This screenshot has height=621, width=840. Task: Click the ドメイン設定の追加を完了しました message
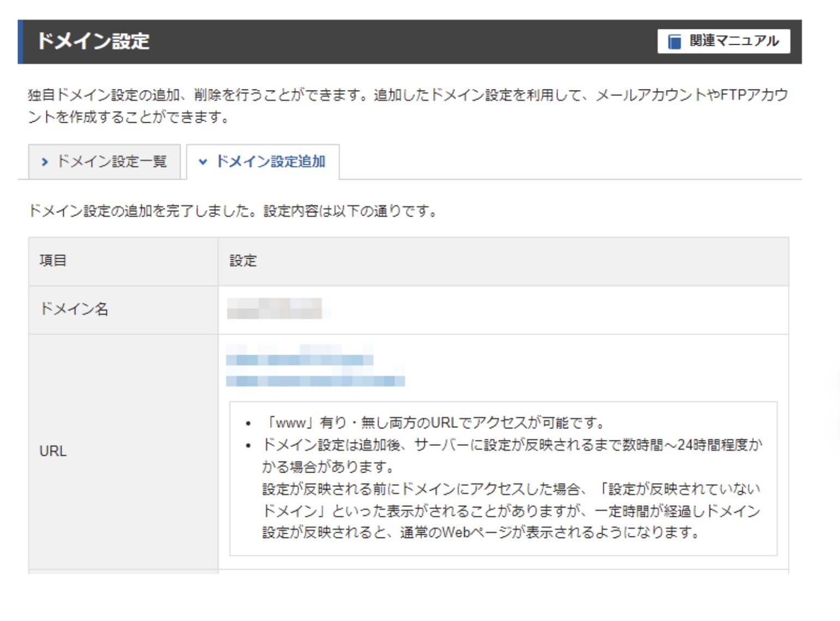(x=232, y=211)
